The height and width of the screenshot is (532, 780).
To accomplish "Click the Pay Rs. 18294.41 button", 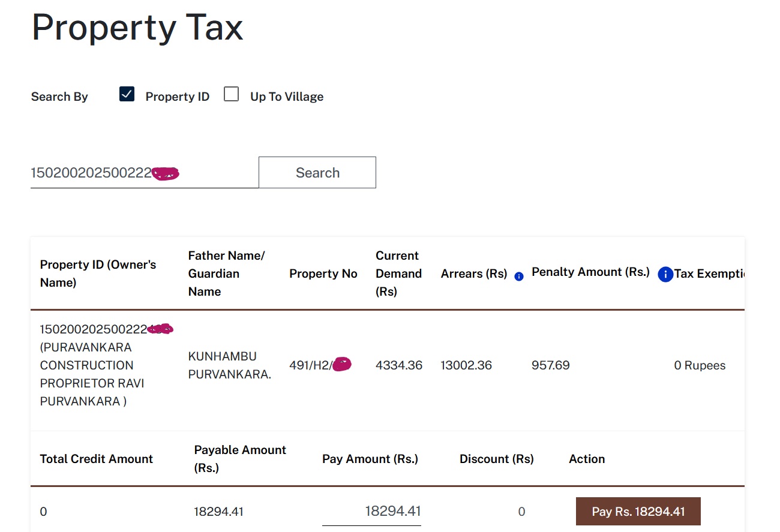I will click(638, 512).
